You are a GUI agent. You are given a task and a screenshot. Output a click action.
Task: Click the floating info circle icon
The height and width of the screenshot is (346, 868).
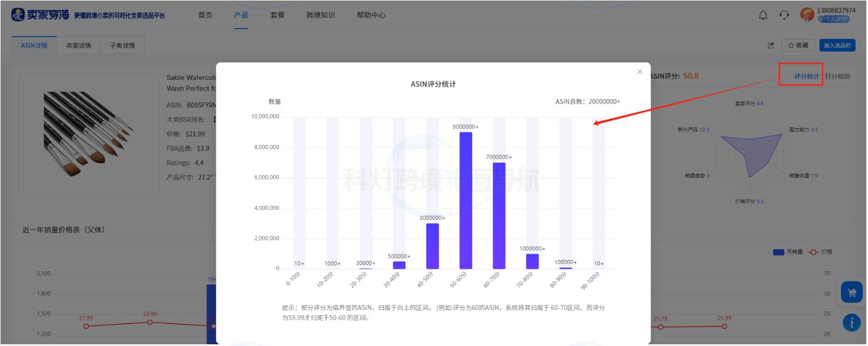[x=851, y=321]
